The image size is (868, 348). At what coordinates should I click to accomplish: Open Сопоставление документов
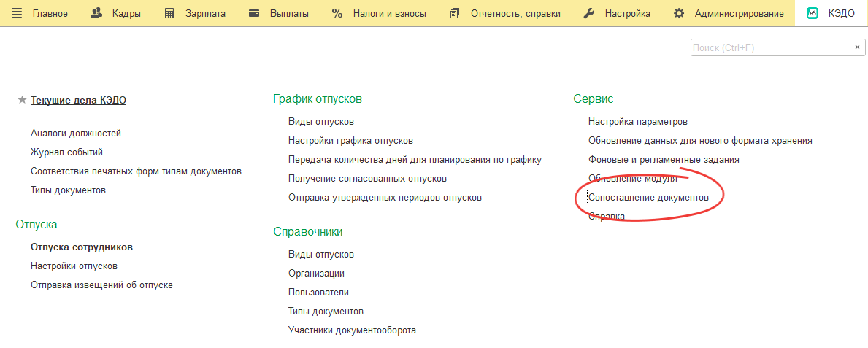click(x=649, y=197)
